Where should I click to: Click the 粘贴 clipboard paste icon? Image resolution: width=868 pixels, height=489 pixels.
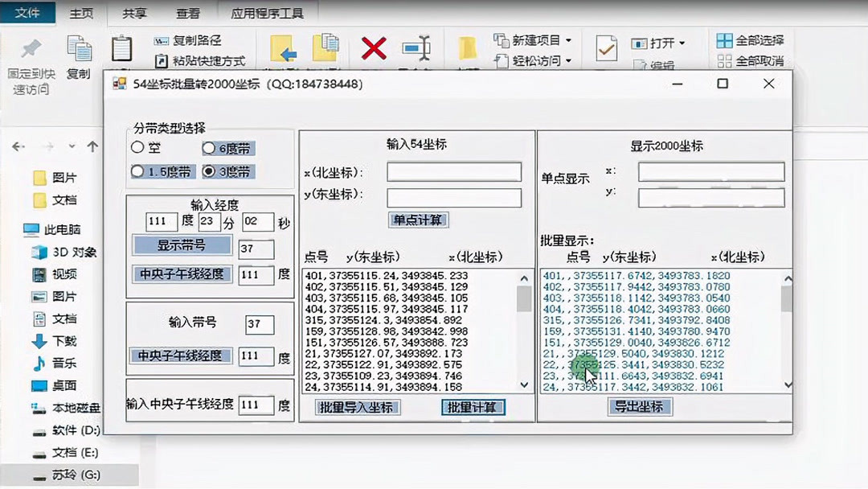click(x=122, y=50)
